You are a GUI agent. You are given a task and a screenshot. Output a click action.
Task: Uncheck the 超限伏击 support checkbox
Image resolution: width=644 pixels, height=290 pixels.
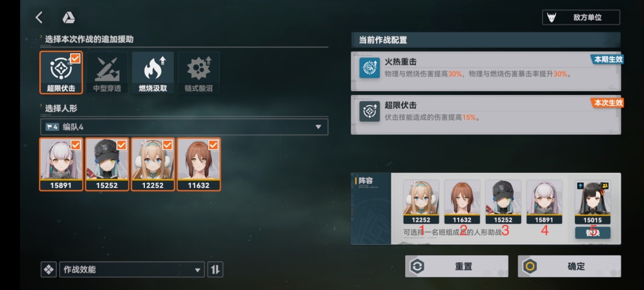point(75,59)
